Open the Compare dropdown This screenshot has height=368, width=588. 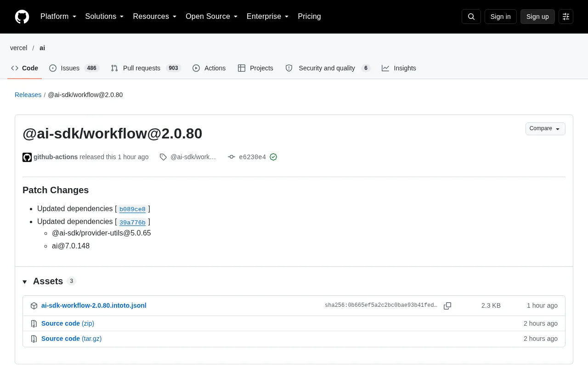pos(545,129)
